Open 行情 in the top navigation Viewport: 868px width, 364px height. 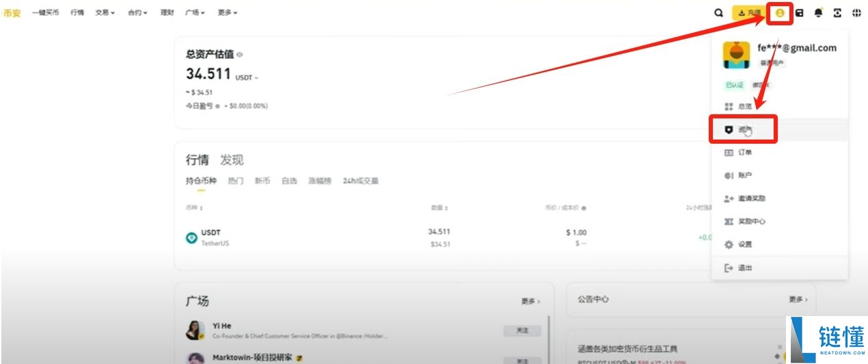77,13
